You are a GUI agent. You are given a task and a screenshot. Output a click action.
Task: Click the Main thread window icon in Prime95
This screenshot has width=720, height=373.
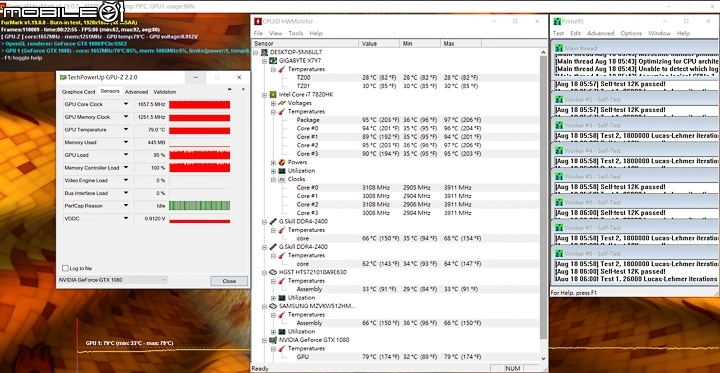click(559, 48)
